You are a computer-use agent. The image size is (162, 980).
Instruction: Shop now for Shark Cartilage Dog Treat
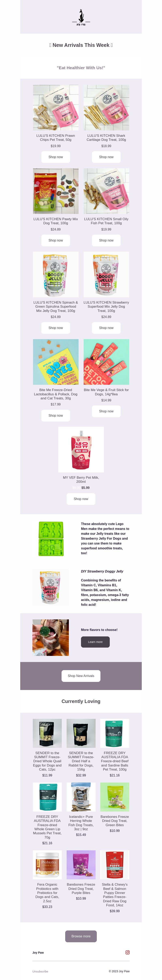tap(106, 157)
